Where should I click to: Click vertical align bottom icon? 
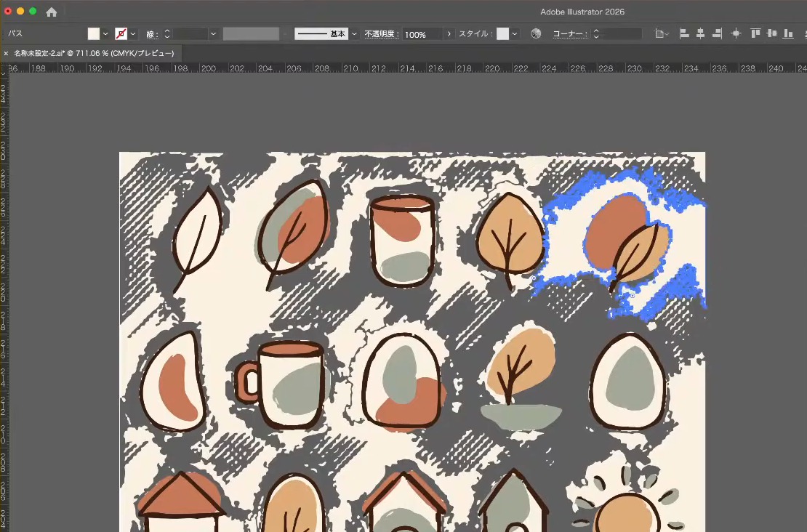click(x=788, y=34)
